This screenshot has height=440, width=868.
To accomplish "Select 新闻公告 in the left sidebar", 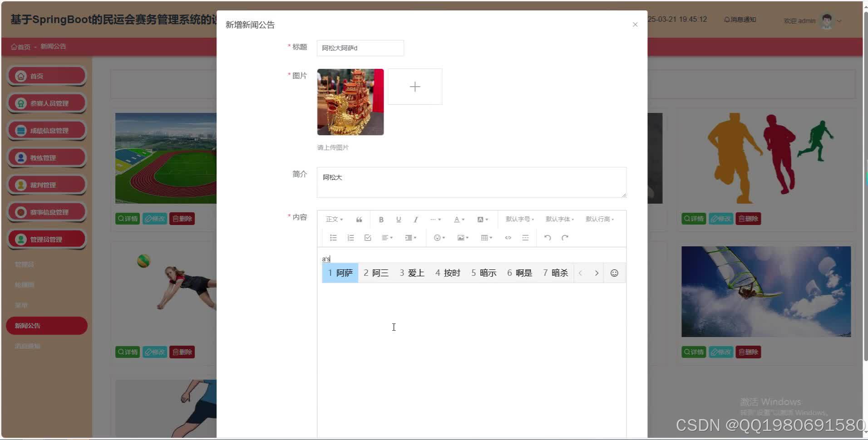I will point(47,325).
